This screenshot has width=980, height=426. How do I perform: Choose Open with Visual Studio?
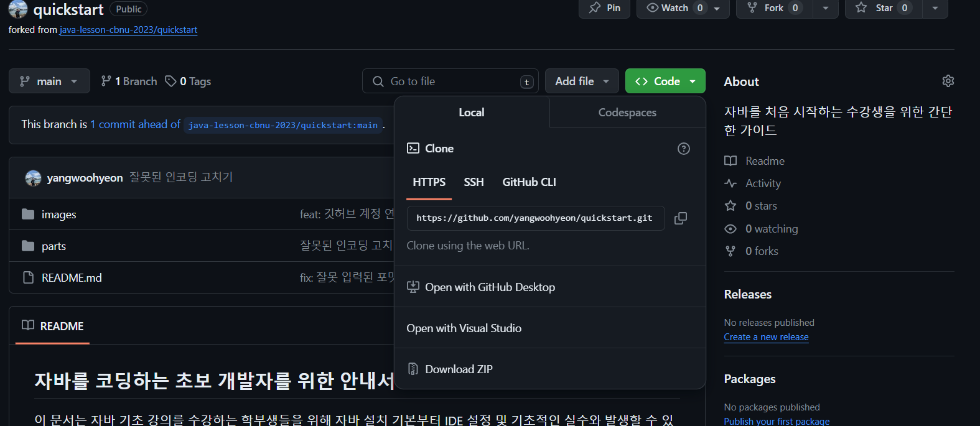tap(550, 328)
